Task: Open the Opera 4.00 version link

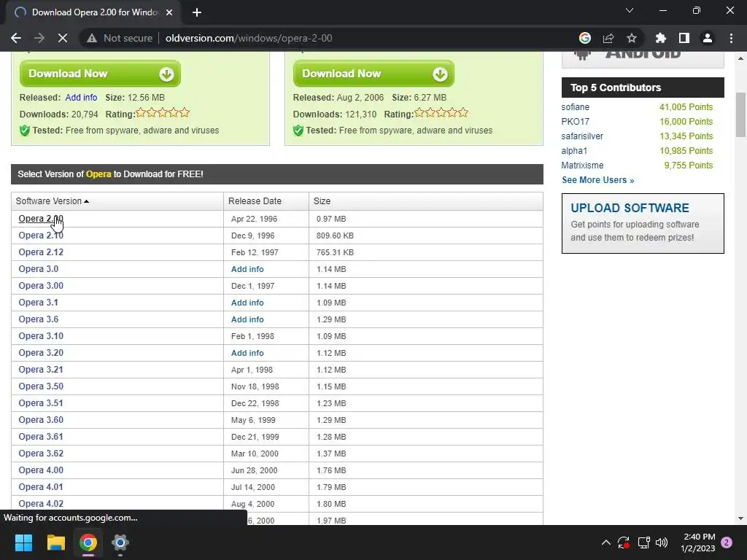Action: (41, 470)
